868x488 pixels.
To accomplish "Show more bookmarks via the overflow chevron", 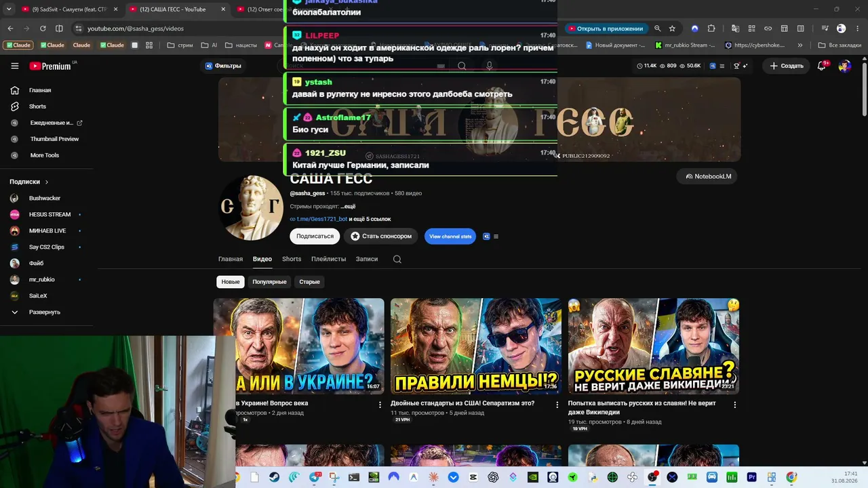I will pyautogui.click(x=800, y=45).
